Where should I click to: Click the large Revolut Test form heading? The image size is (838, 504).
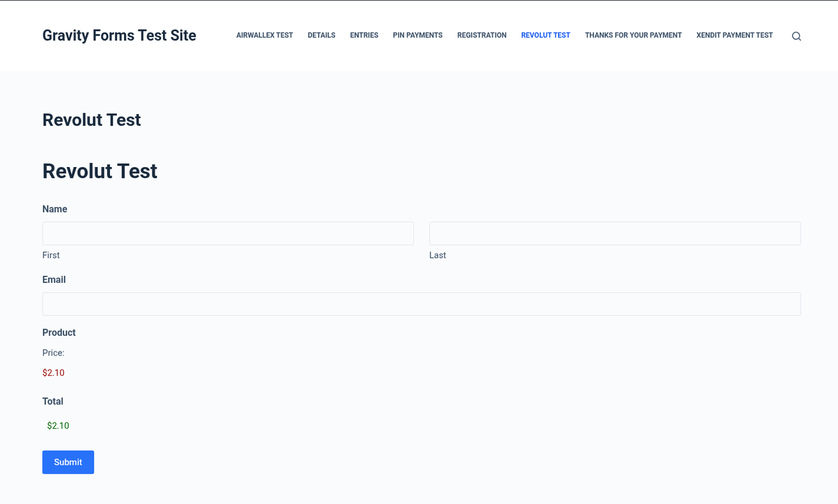[x=100, y=171]
